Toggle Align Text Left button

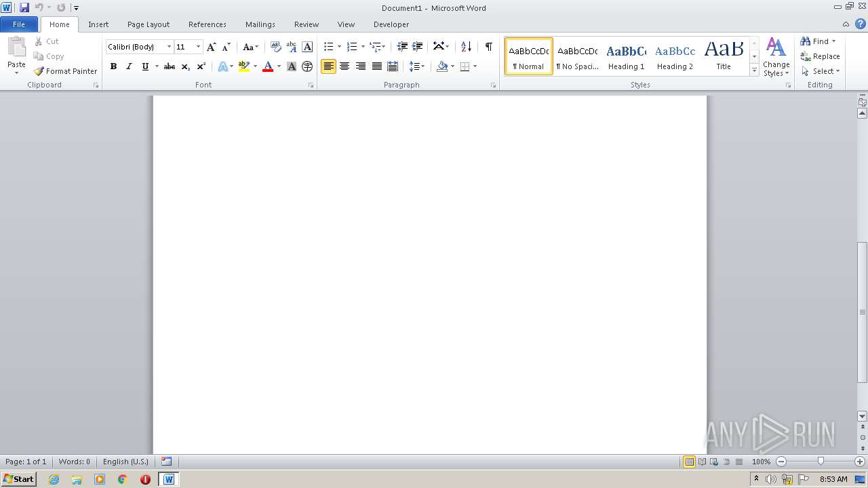click(x=328, y=66)
